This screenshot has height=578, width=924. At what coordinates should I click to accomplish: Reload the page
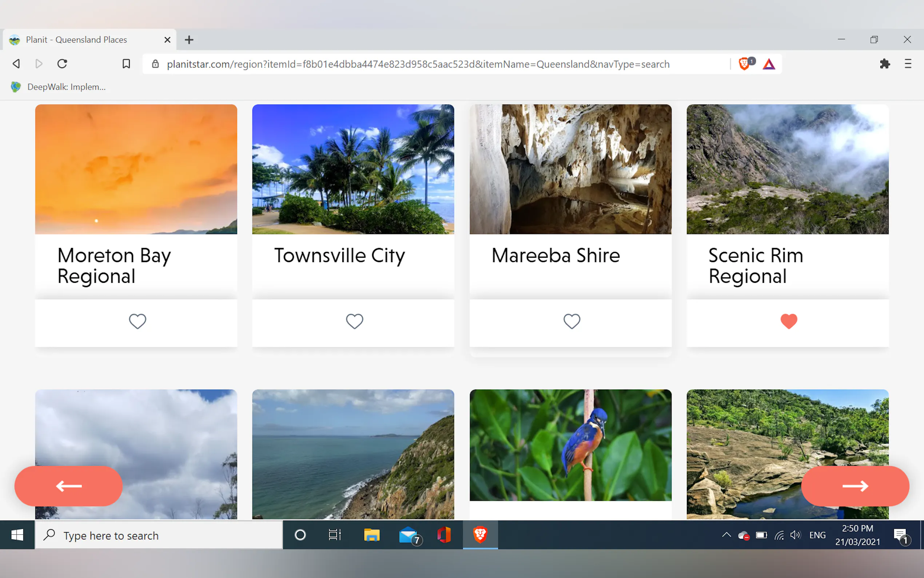(62, 64)
